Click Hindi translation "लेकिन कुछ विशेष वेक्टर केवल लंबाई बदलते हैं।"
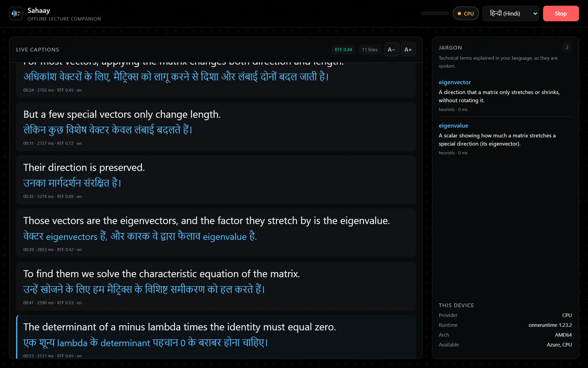 (108, 130)
